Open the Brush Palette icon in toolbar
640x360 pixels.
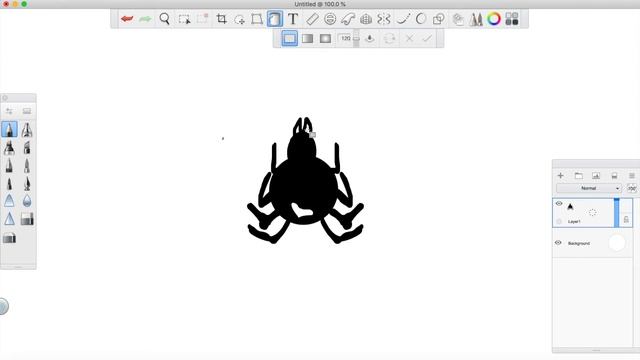(476, 19)
